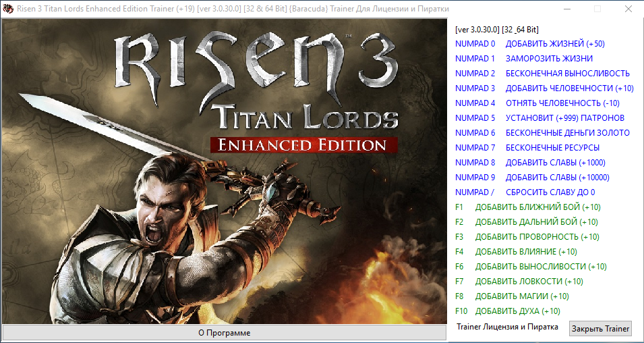Select F3 ДОБАВИТЬ ПРОВОРНОСТЬ (+10) line
This screenshot has height=343, width=644.
pyautogui.click(x=527, y=236)
